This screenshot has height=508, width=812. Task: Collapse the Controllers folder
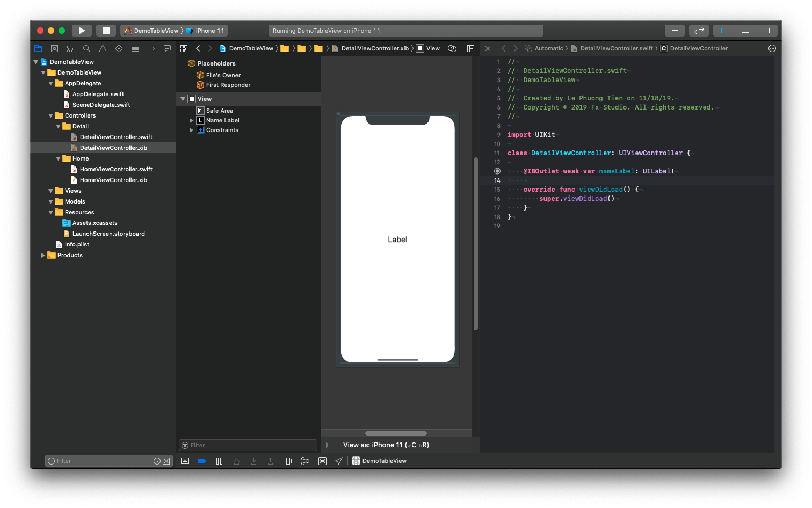click(x=50, y=115)
